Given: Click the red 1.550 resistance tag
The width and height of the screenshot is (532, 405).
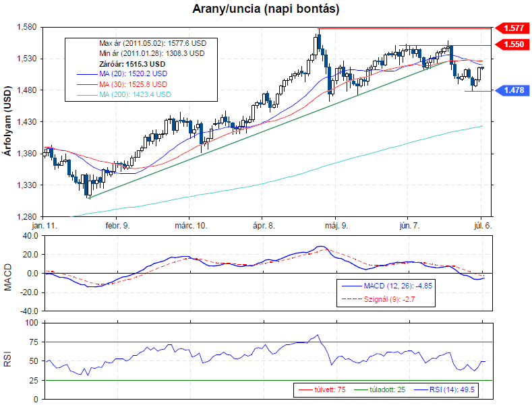Looking at the screenshot, I should pyautogui.click(x=512, y=44).
